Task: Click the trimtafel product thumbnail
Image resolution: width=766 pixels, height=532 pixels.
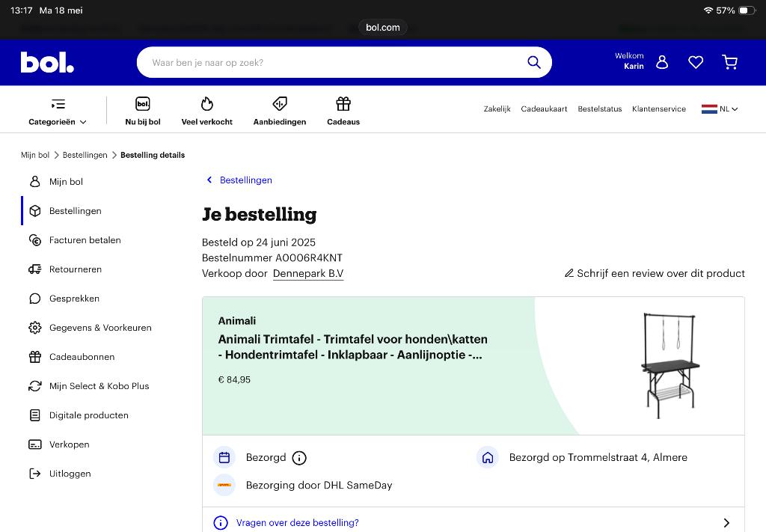Action: [670, 365]
